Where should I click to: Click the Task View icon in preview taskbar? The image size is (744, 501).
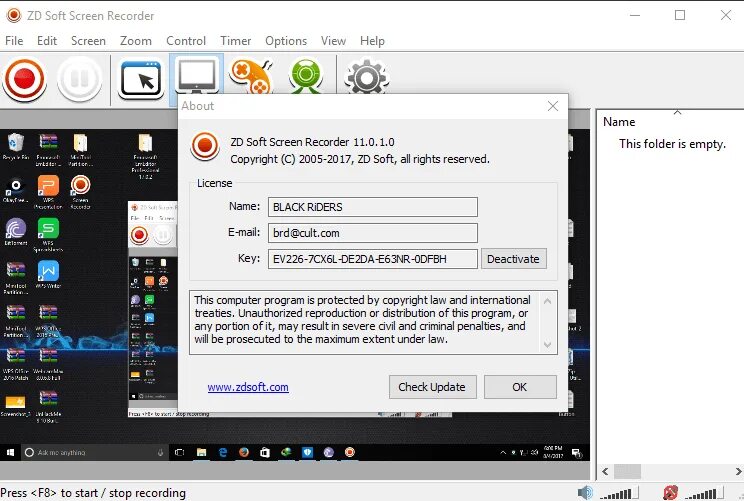click(179, 453)
